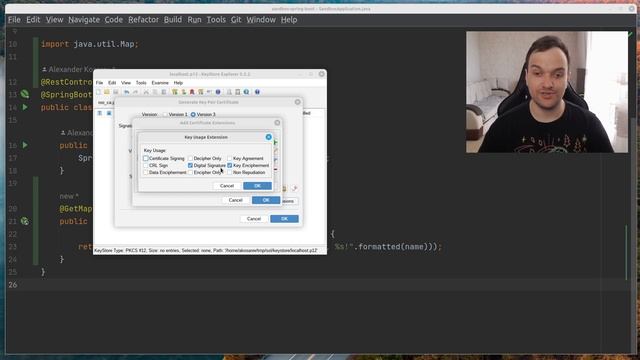640x360 pixels.
Task: Enable the CRL Sign checkbox
Action: 146,165
